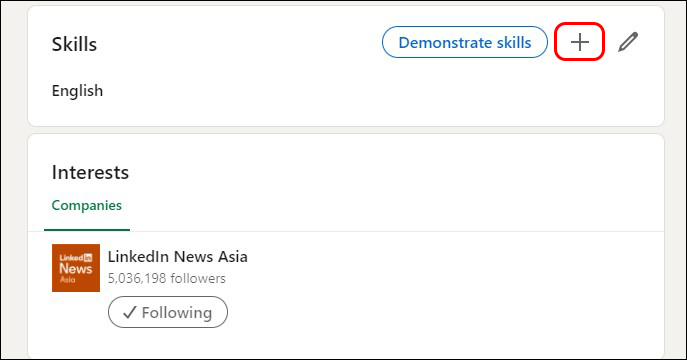Click the LinkedIn 'in' mark on the News logo
The width and height of the screenshot is (687, 360).
point(88,258)
